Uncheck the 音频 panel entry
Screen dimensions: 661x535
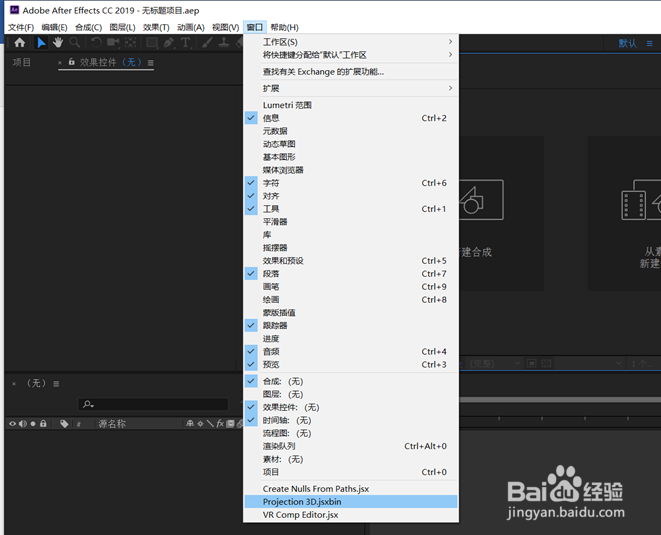point(350,352)
